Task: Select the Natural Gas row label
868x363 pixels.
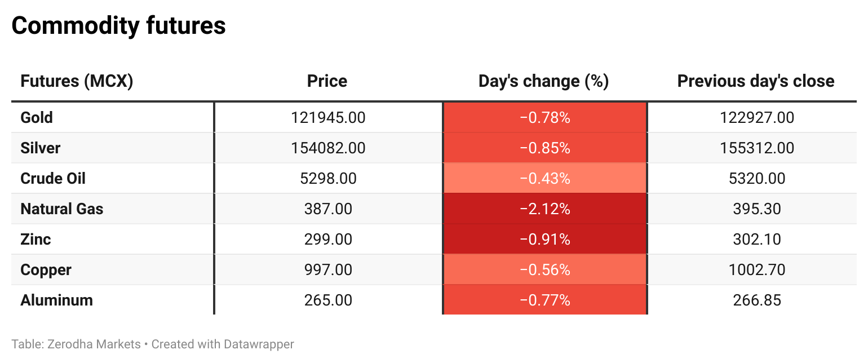Action: (62, 209)
